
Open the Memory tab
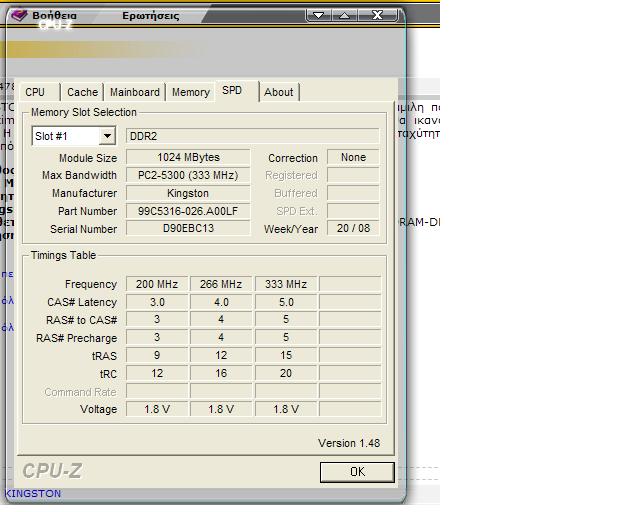[191, 92]
